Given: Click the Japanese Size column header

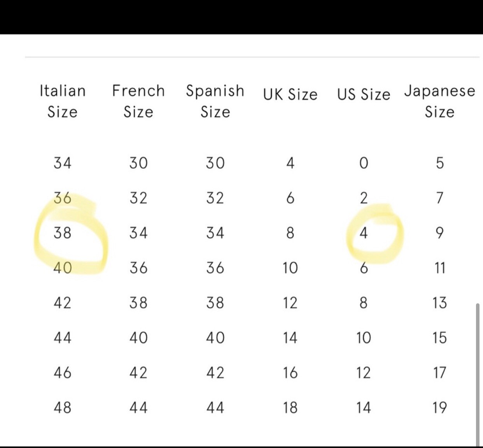Looking at the screenshot, I should coord(439,101).
